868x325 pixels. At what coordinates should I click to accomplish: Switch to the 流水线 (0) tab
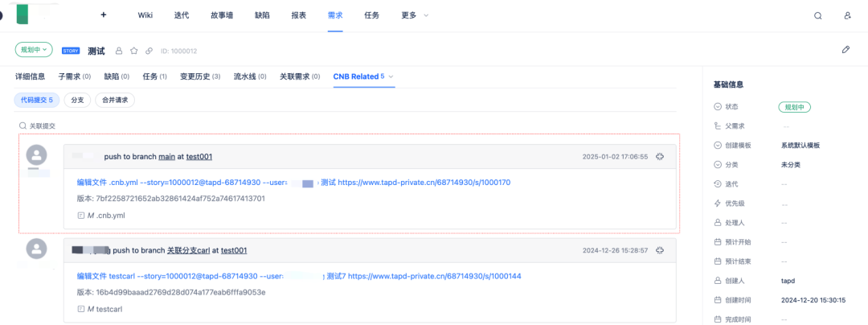tap(250, 76)
